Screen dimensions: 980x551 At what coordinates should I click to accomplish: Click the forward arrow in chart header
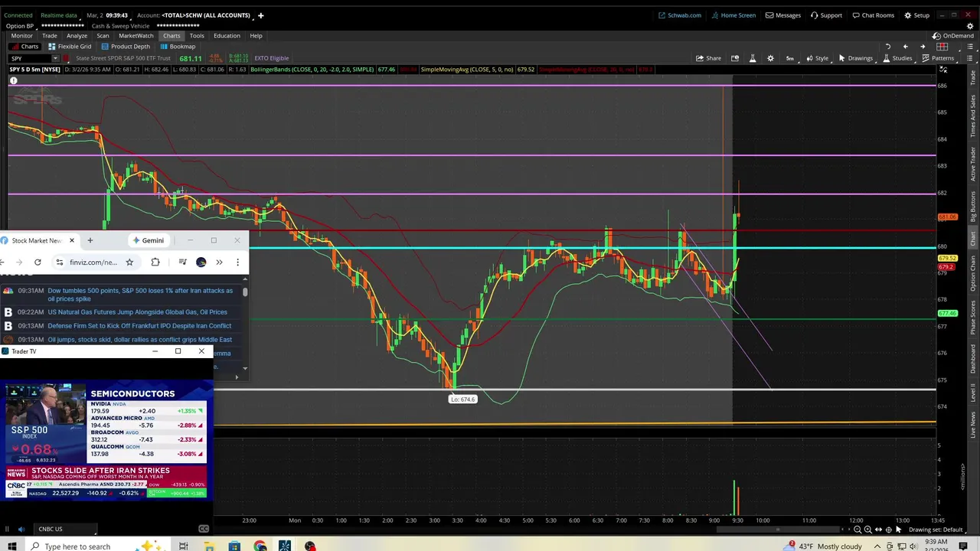[922, 47]
